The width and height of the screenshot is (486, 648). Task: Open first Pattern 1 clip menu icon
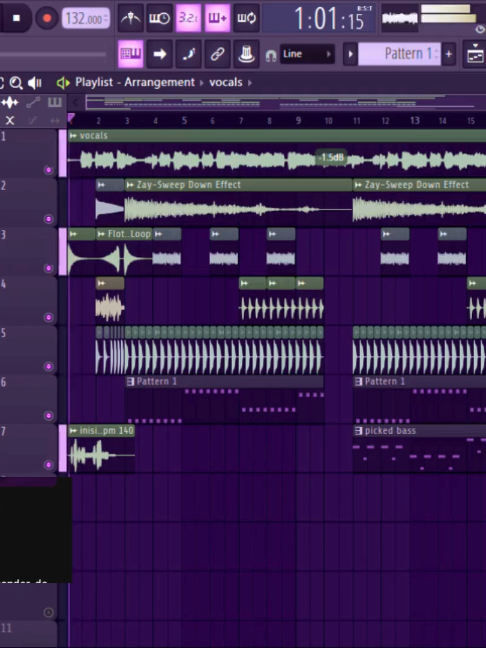click(x=131, y=381)
